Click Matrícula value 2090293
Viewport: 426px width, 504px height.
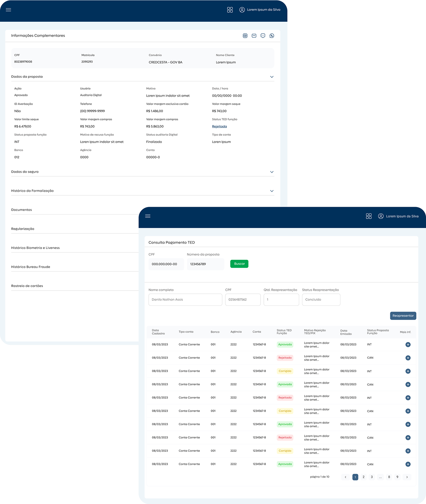(x=87, y=62)
